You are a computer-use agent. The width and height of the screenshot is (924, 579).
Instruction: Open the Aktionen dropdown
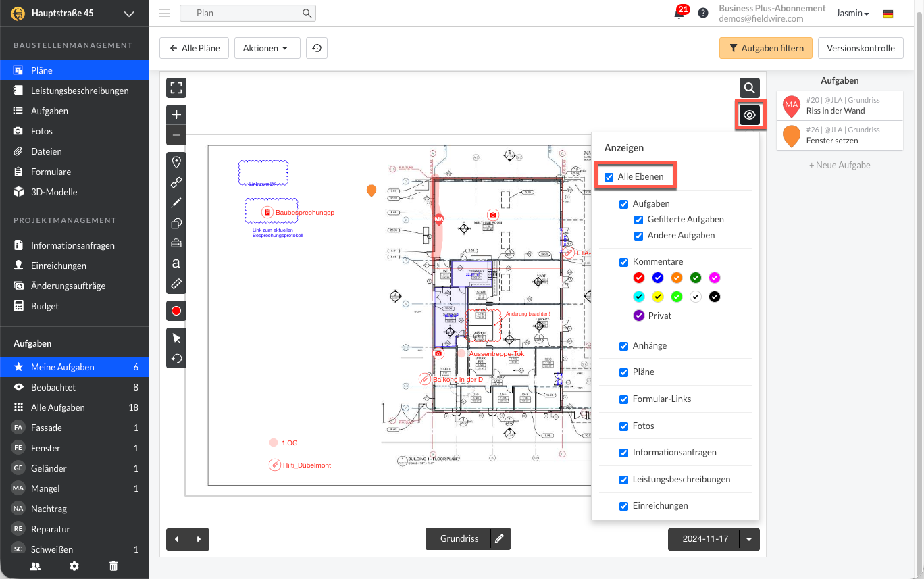click(267, 48)
